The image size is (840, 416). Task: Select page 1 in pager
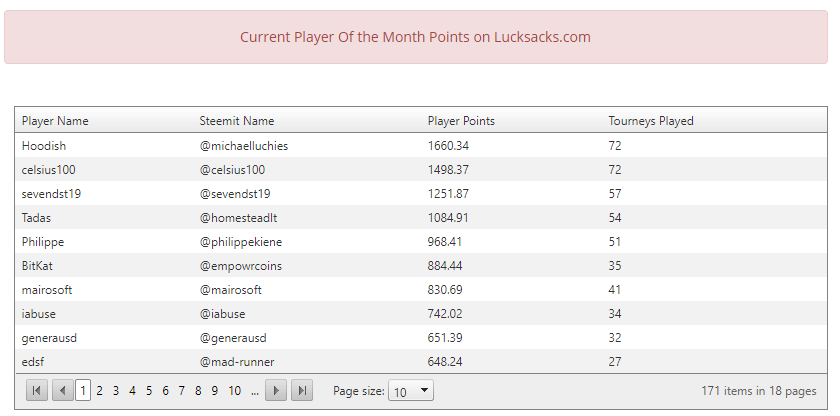pyautogui.click(x=83, y=391)
